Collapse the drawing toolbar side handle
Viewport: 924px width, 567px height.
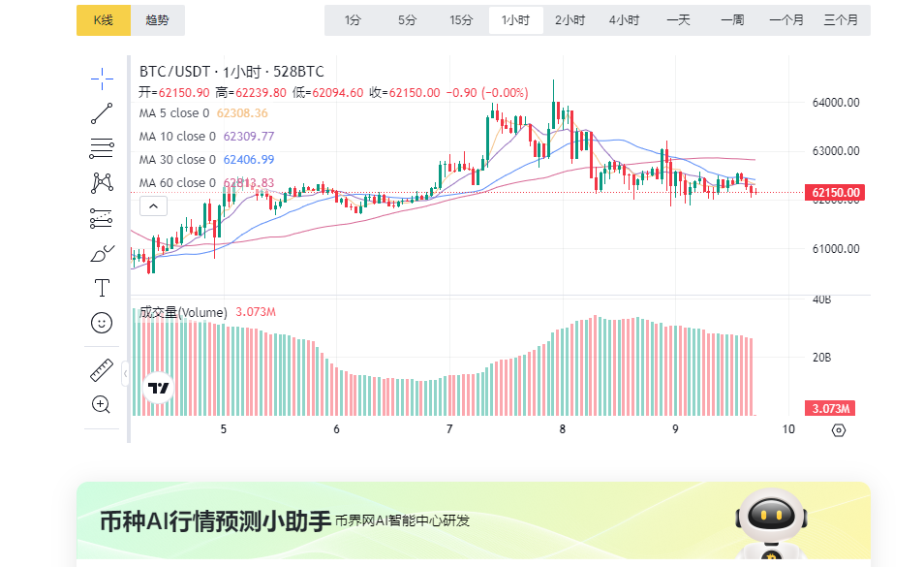pos(125,373)
